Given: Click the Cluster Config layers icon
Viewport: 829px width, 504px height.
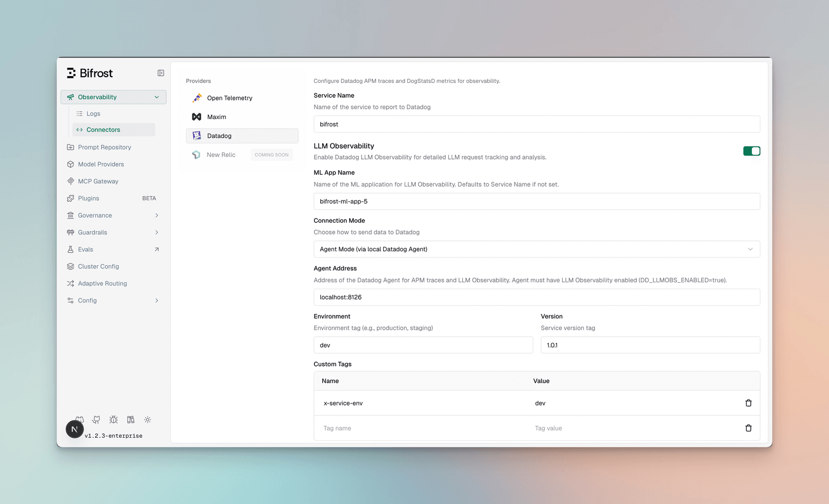Looking at the screenshot, I should point(70,266).
